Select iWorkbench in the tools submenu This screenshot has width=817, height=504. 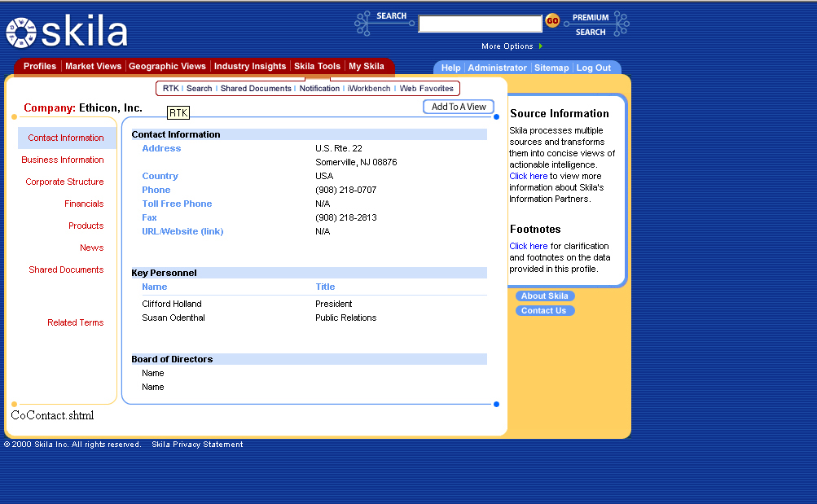point(369,89)
